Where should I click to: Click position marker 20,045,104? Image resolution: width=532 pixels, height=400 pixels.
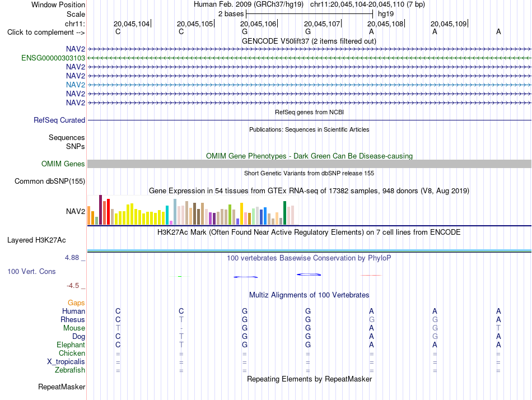click(131, 24)
